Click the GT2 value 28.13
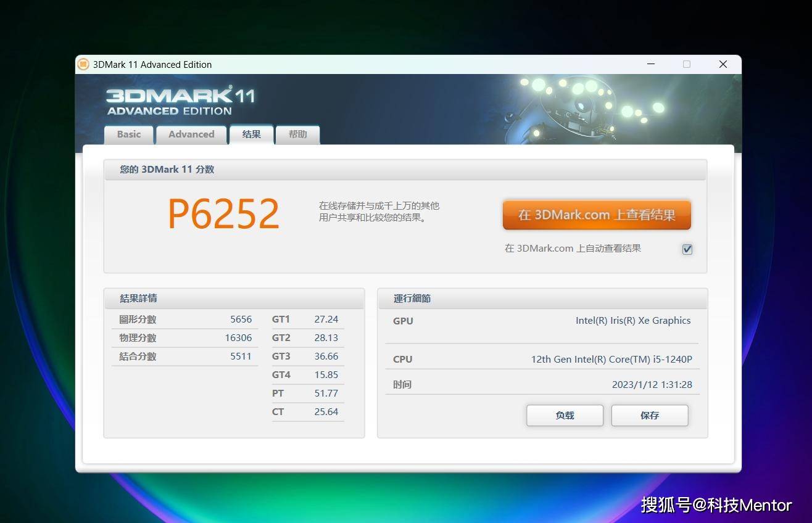 (326, 338)
